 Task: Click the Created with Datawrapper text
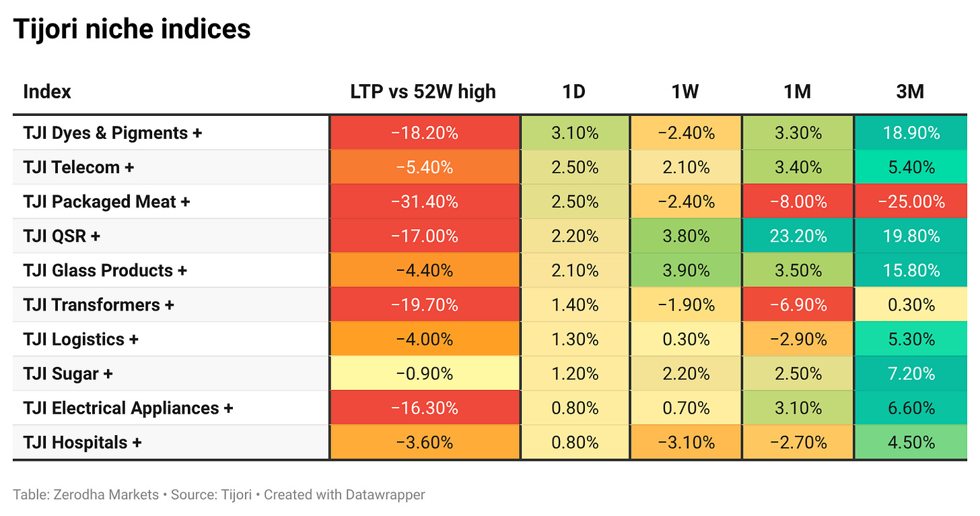pos(344,494)
